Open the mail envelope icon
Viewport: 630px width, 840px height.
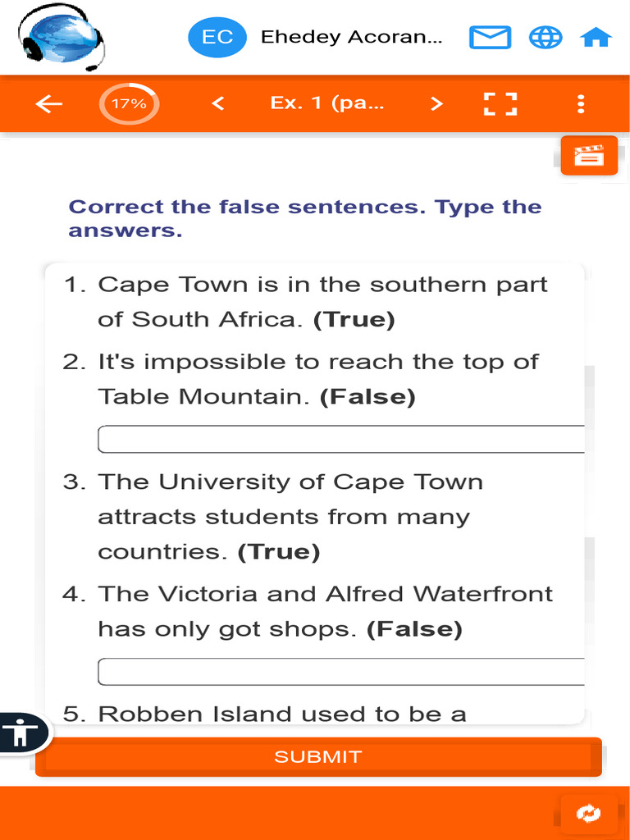click(x=490, y=37)
